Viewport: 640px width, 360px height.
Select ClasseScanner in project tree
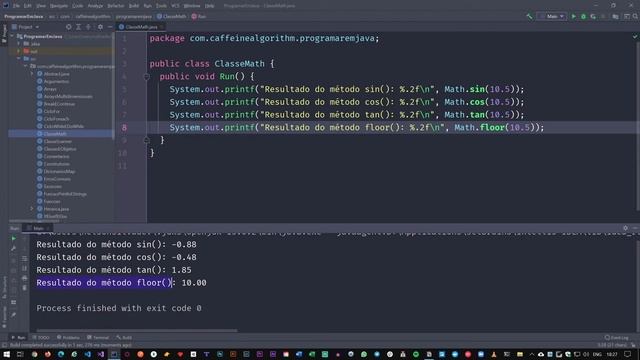pyautogui.click(x=58, y=141)
